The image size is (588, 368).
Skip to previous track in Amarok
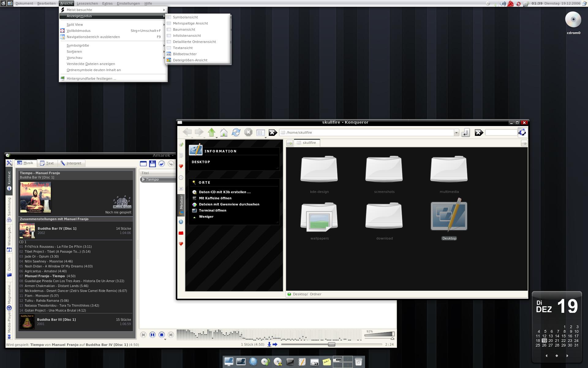(143, 335)
